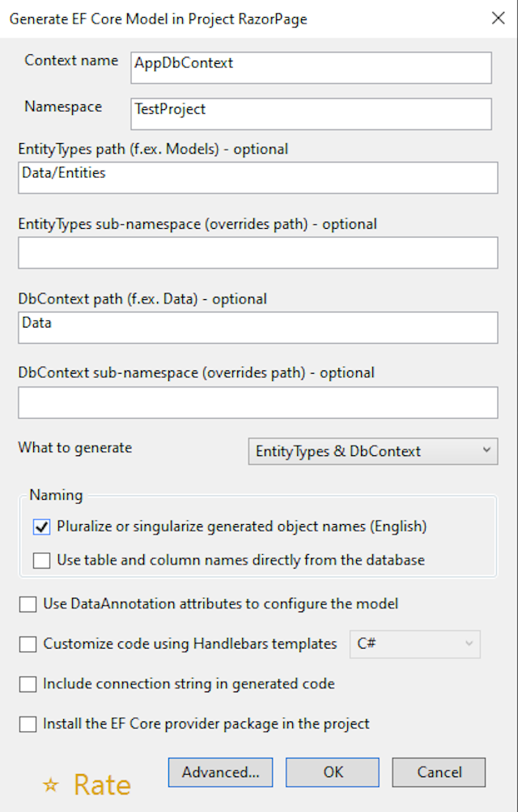Screen dimensions: 518x812
Task: Open the What to generate dropdown
Action: tap(372, 451)
